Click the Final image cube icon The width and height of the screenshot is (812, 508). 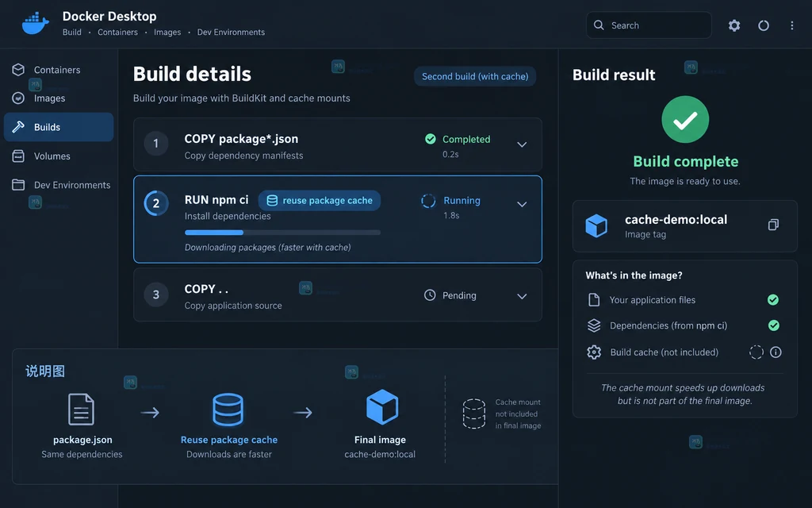382,407
